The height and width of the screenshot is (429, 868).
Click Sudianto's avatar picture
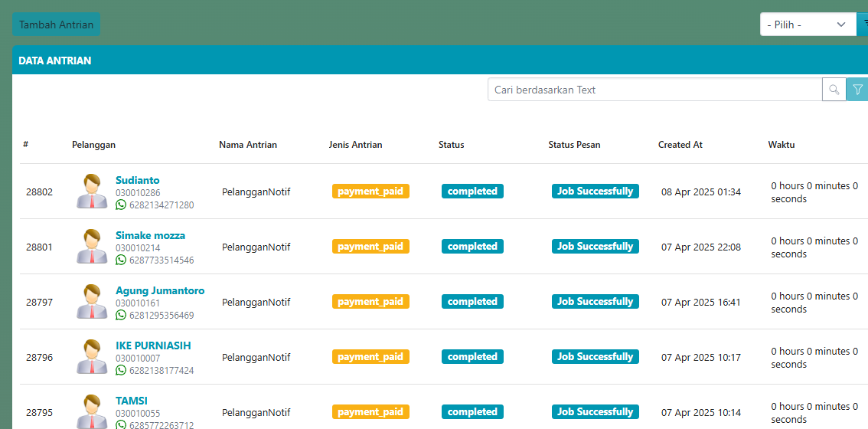click(x=92, y=192)
